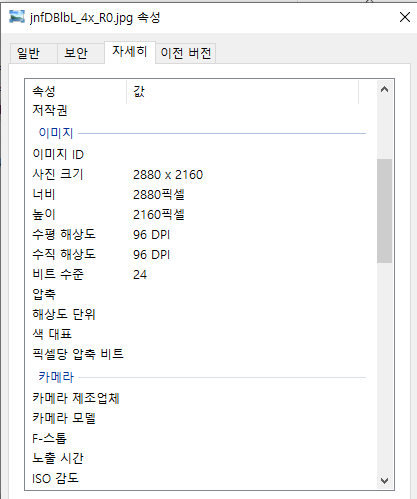The image size is (417, 499).
Task: Click the bit depth value 24
Action: (x=140, y=275)
